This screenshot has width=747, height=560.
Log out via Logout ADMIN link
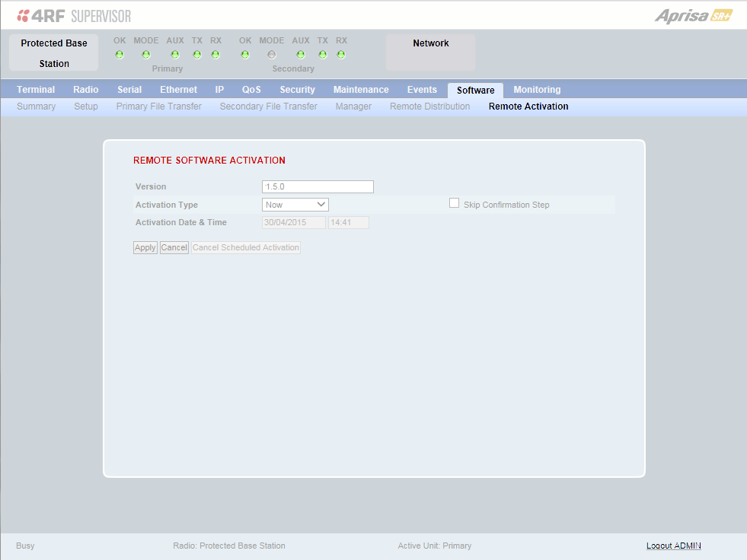pyautogui.click(x=674, y=546)
